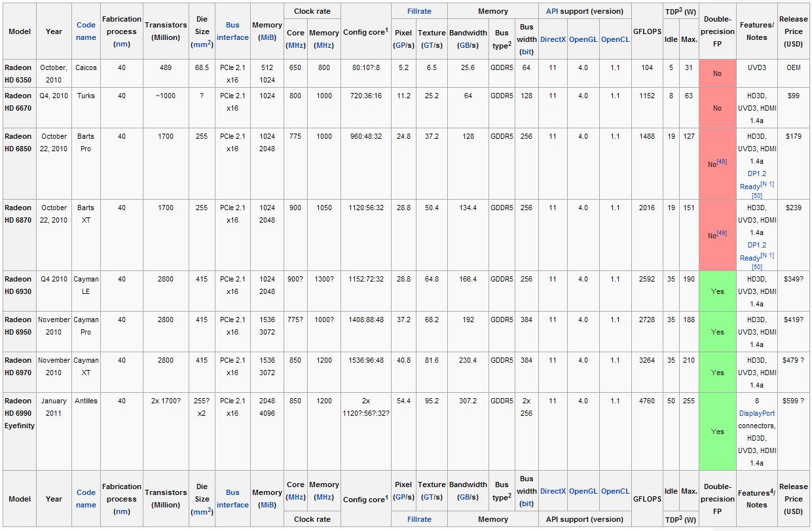
Task: Open DP1.2 Ready link in HD 6850 row
Action: click(756, 180)
